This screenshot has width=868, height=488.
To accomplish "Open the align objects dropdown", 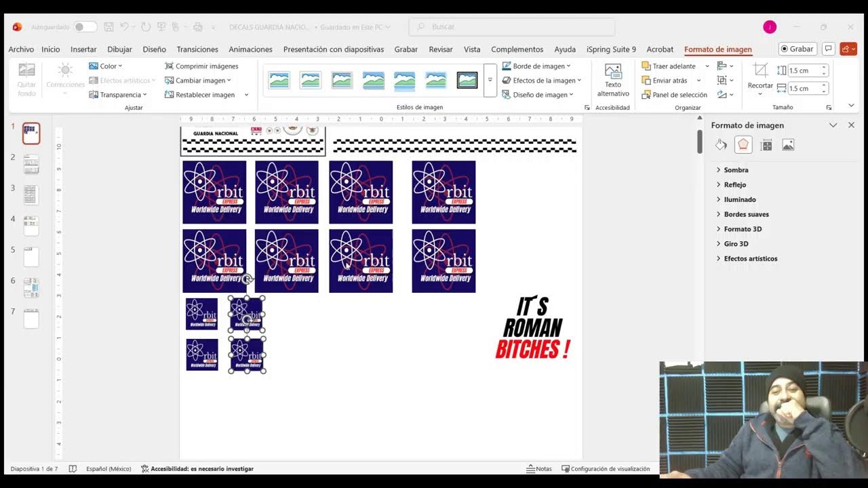I will (725, 66).
